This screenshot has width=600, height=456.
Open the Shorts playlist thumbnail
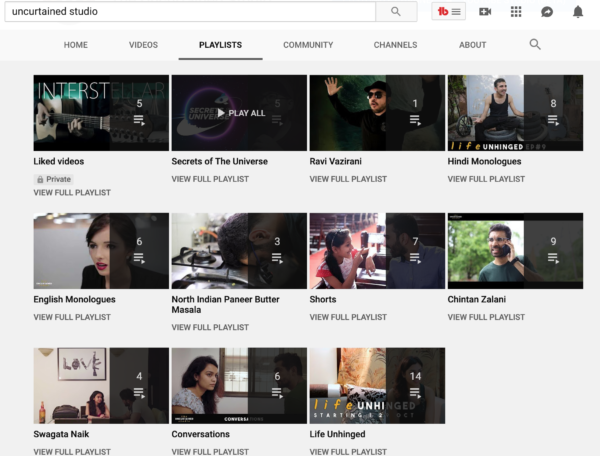[377, 251]
